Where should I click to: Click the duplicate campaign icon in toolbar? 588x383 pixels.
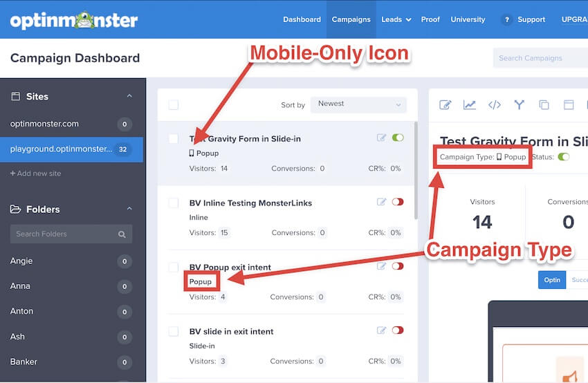coord(544,105)
